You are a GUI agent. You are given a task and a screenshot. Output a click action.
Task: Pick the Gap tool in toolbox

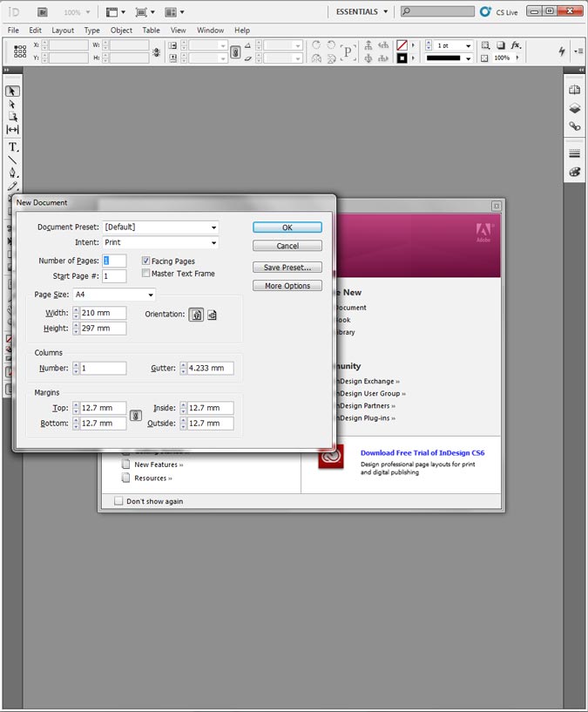pyautogui.click(x=13, y=129)
